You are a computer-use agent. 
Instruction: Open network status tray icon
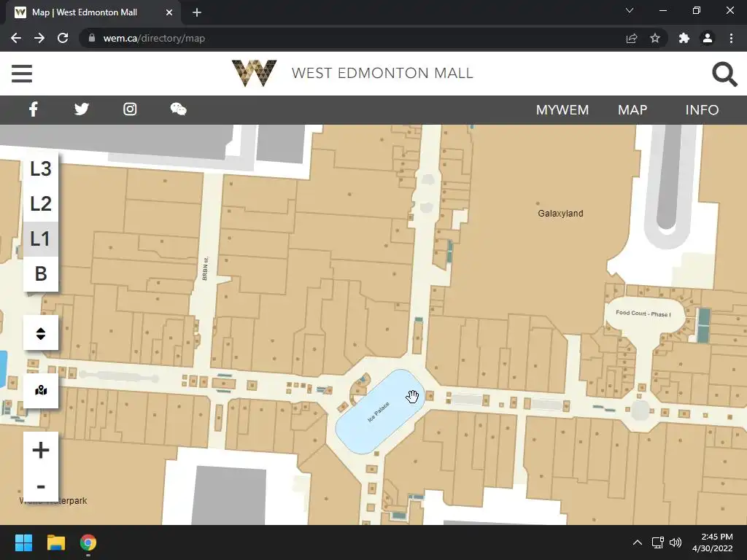click(658, 542)
